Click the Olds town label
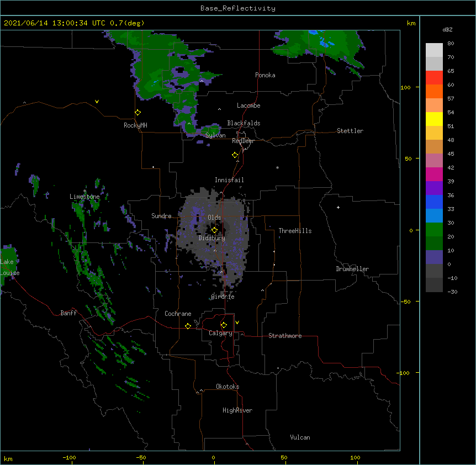Image resolution: width=476 pixels, height=465 pixels. click(x=214, y=218)
